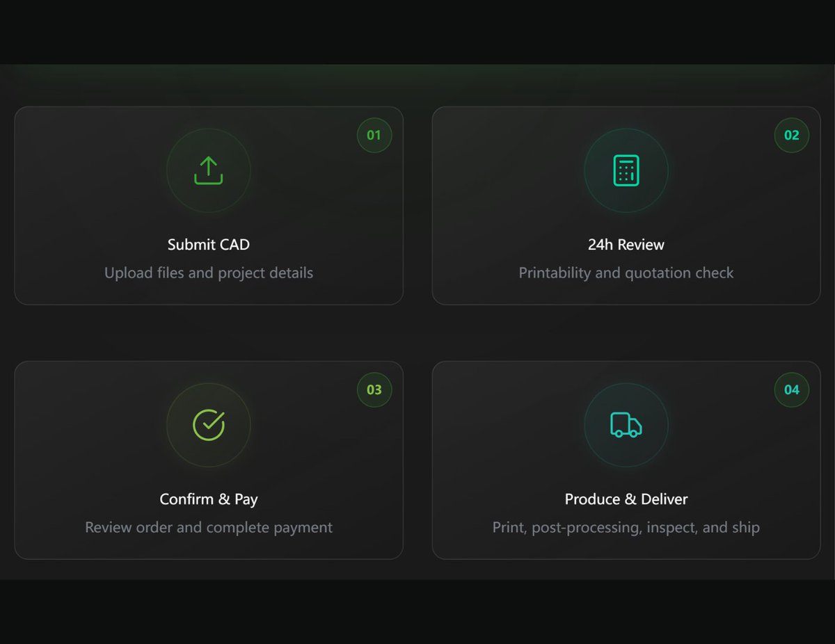
Task: Click 'Upload files and project details' text
Action: [x=209, y=273]
